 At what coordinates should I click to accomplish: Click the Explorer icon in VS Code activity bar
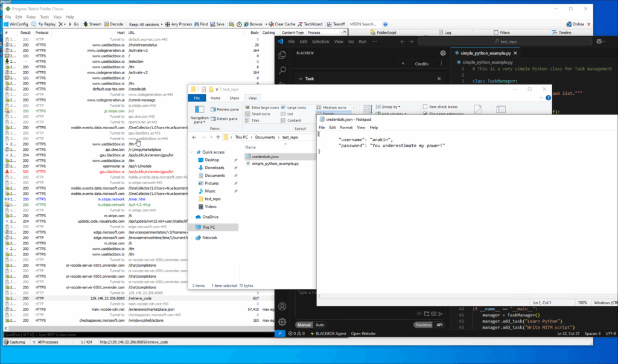click(x=282, y=54)
